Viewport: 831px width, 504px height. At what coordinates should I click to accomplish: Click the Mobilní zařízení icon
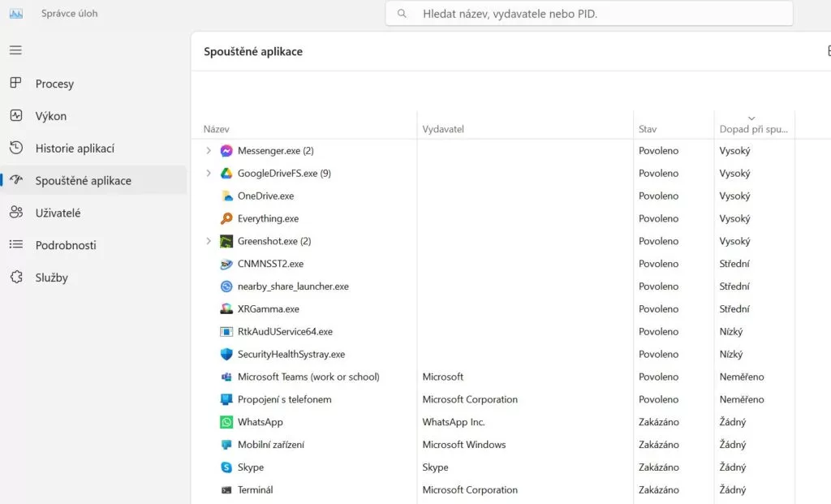(x=226, y=445)
